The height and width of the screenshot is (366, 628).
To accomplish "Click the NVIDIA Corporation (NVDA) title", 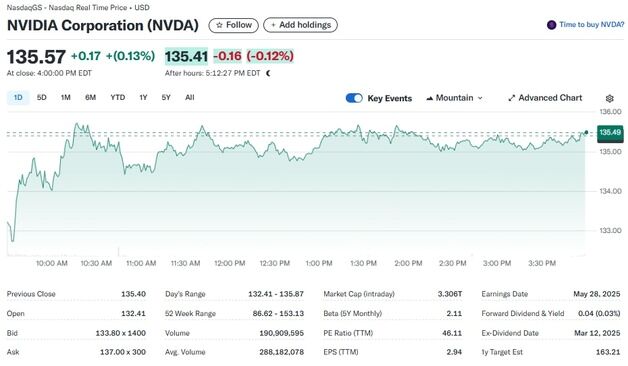I will 103,25.
